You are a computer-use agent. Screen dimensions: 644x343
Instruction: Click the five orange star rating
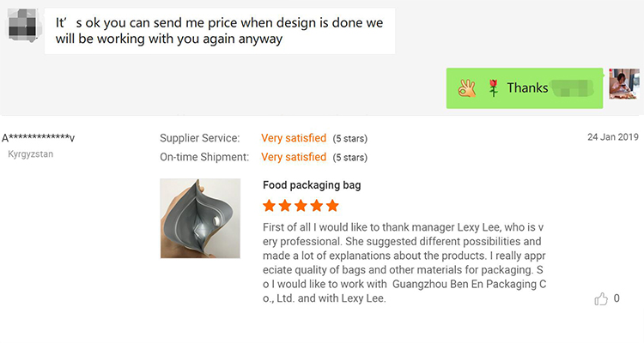(x=301, y=206)
